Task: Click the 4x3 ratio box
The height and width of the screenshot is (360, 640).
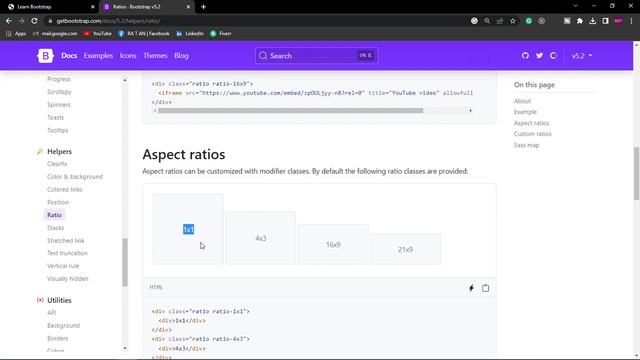Action: coord(260,238)
